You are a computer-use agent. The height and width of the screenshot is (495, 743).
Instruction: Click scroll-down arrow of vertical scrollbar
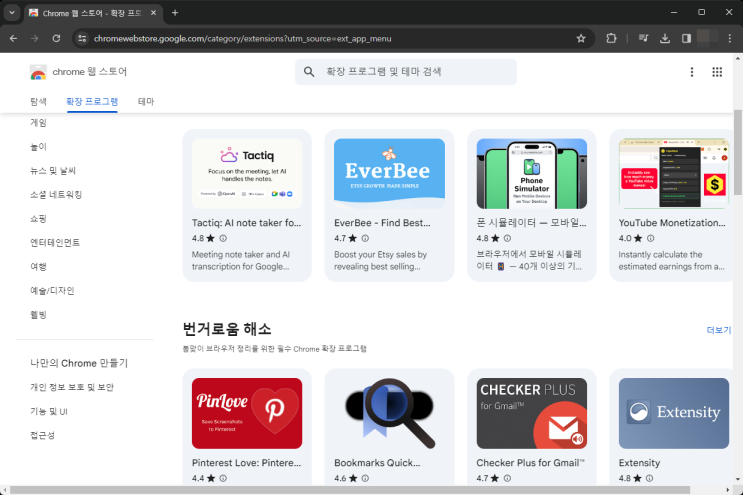tap(738, 479)
